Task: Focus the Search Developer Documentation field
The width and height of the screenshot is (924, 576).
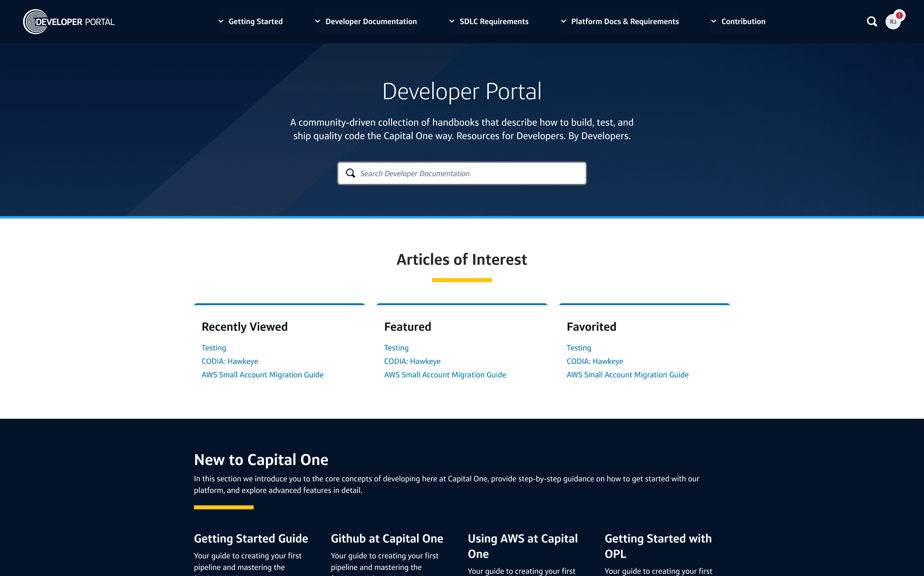Action: pyautogui.click(x=468, y=173)
